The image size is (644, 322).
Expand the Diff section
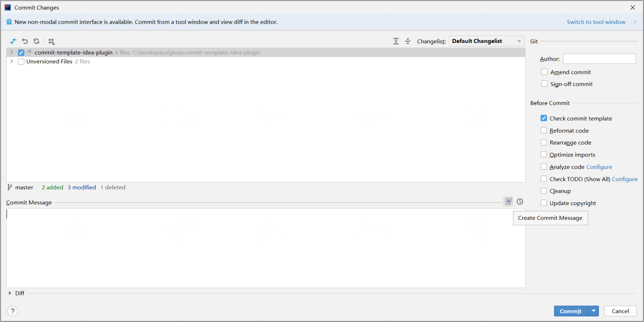[x=10, y=293]
